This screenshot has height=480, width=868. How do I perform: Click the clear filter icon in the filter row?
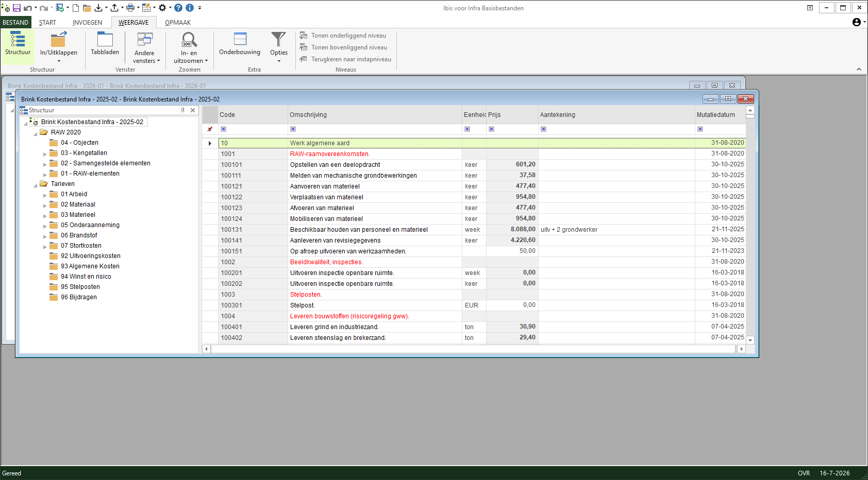[x=210, y=129]
